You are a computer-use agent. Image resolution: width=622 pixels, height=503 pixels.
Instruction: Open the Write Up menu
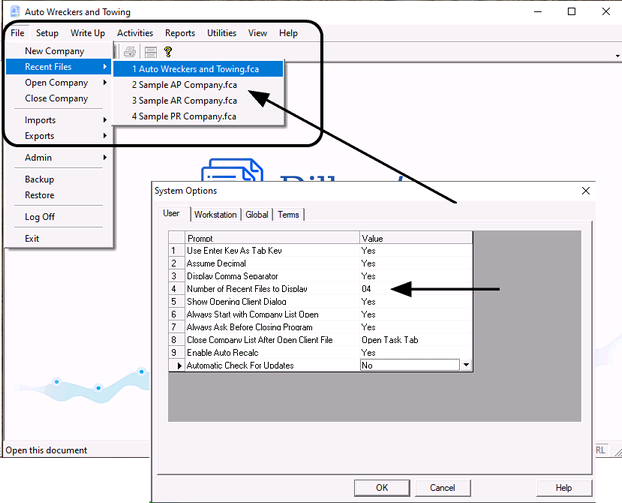tap(88, 33)
